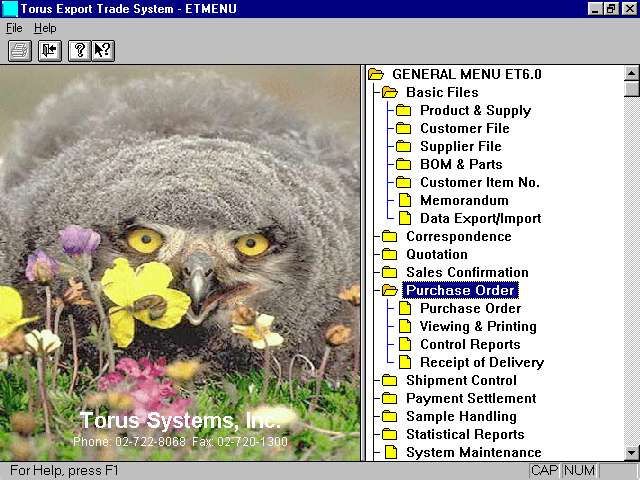Activate the context help arrow icon

[x=103, y=51]
